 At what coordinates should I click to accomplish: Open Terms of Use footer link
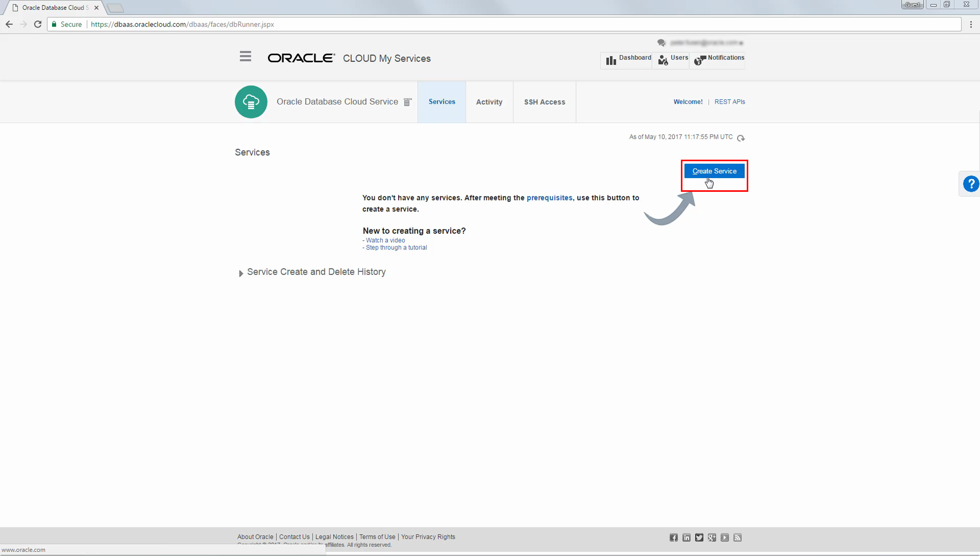pyautogui.click(x=377, y=537)
